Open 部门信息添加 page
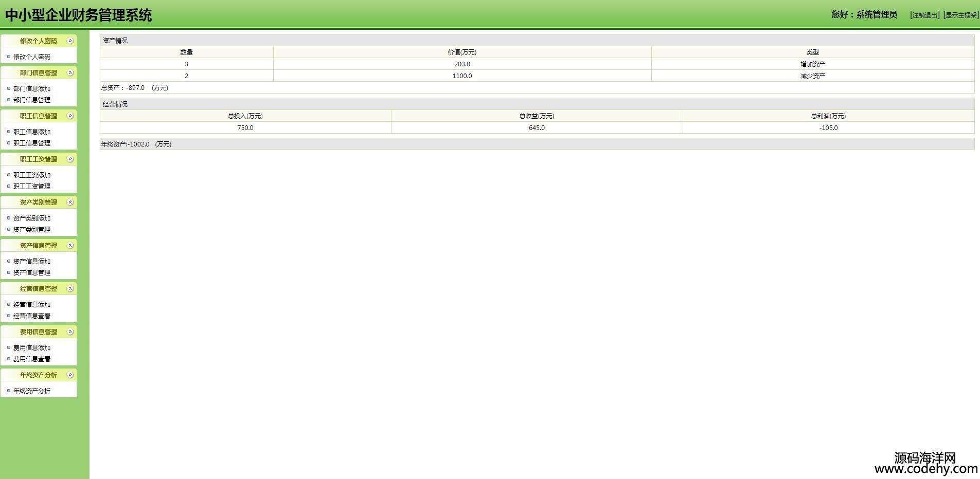Viewport: 980px width, 479px height. (32, 89)
